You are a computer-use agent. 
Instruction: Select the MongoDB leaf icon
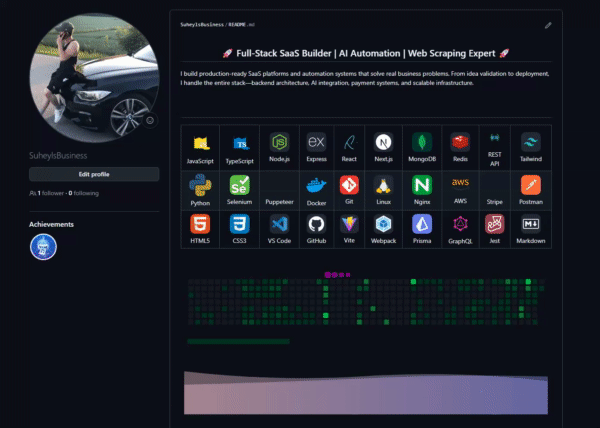pyautogui.click(x=422, y=142)
